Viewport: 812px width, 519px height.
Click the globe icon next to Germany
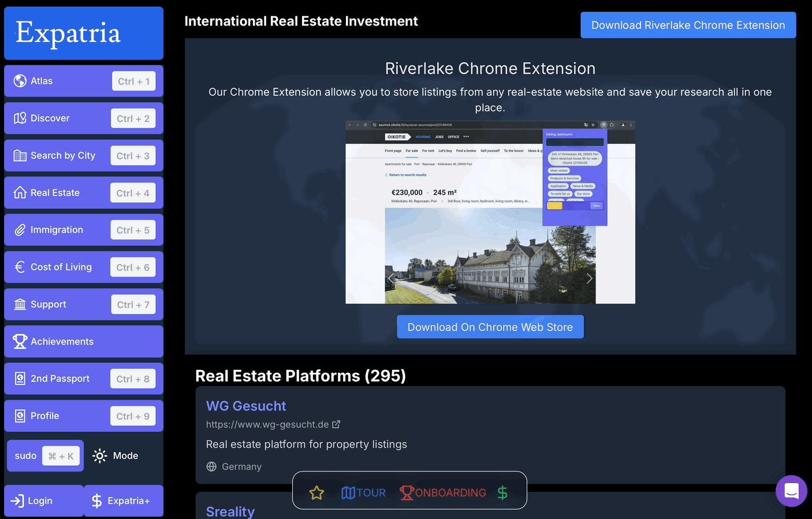(211, 466)
